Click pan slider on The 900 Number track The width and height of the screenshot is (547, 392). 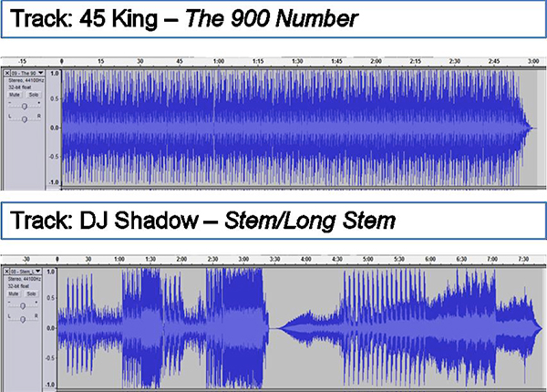(x=25, y=118)
